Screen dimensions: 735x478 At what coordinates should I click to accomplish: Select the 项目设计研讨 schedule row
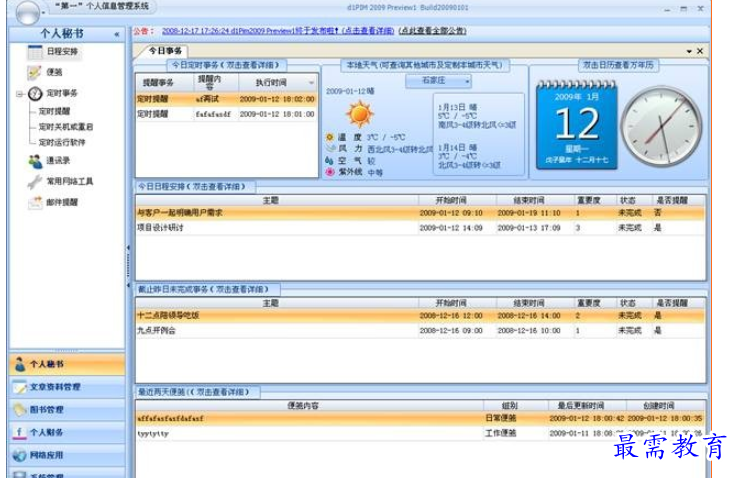pyautogui.click(x=420, y=228)
